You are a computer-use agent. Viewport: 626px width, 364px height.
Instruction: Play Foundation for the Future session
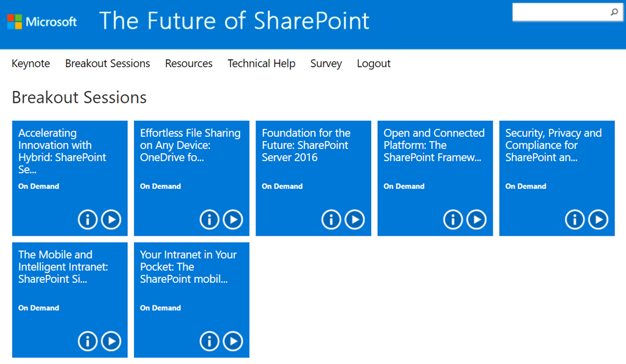coord(354,219)
